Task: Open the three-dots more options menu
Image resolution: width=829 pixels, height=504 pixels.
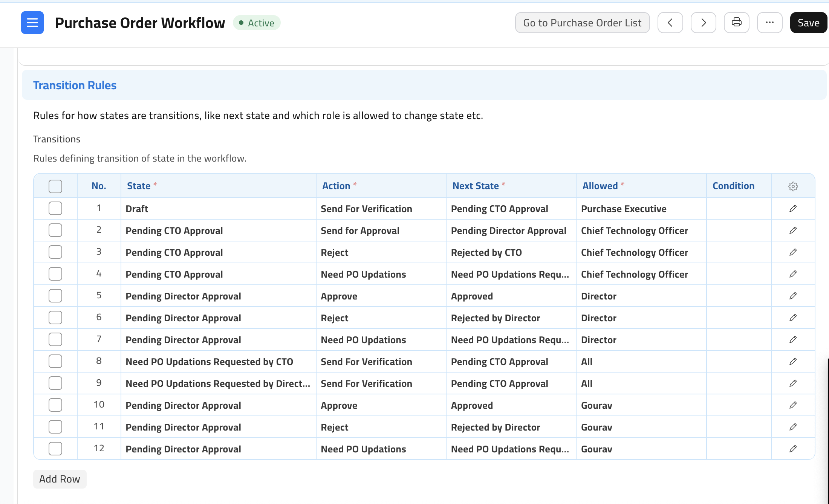Action: point(769,23)
